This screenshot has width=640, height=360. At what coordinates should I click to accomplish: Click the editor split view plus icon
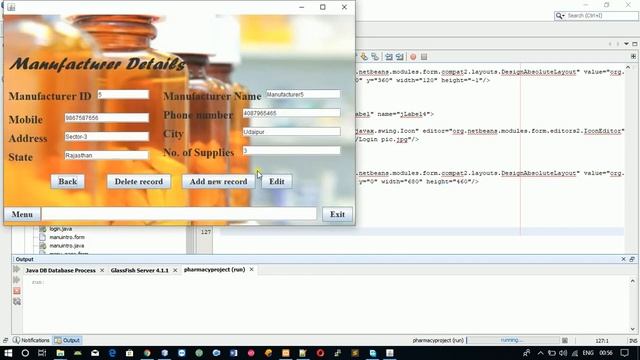tap(633, 56)
